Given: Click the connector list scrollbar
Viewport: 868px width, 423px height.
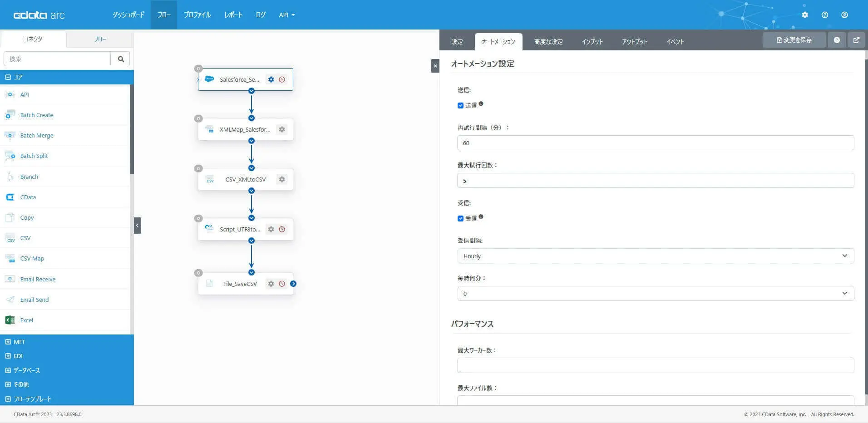Looking at the screenshot, I should pos(132,129).
